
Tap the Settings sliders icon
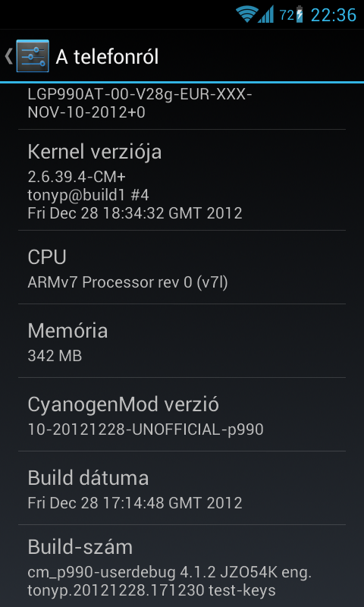(33, 56)
